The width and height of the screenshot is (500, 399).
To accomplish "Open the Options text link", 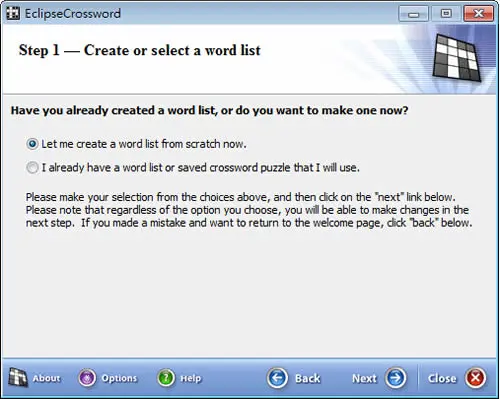I will click(x=119, y=378).
